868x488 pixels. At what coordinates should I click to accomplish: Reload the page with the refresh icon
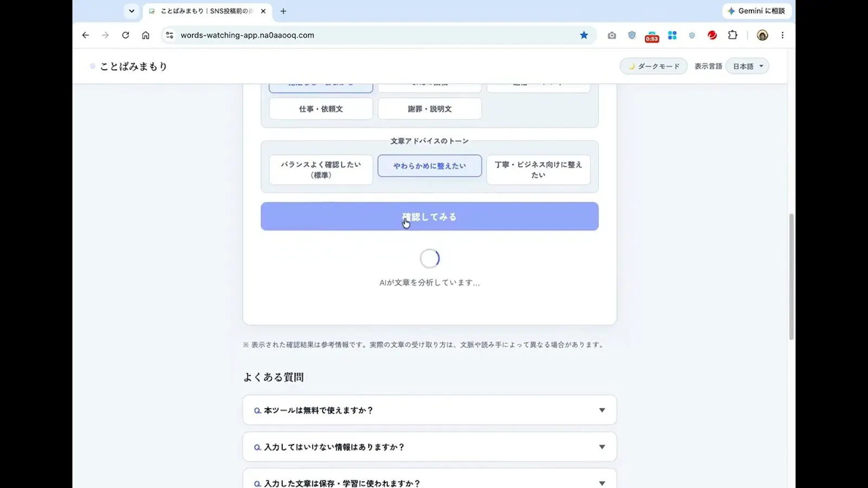pos(125,35)
